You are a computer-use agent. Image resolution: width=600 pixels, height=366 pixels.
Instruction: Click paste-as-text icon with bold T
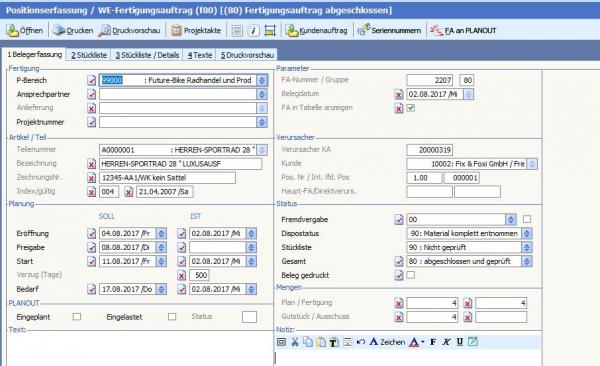[x=334, y=342]
